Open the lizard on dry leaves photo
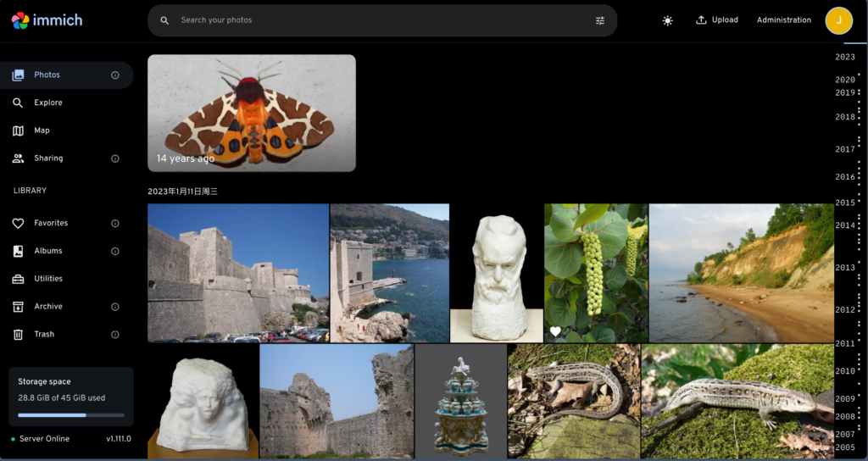Image resolution: width=868 pixels, height=461 pixels. (x=574, y=401)
